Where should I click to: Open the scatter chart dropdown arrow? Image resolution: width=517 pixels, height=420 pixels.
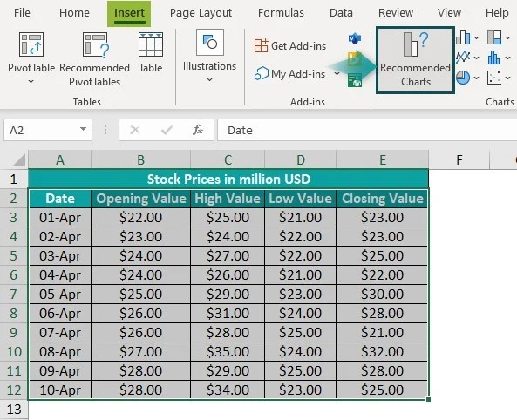point(507,78)
